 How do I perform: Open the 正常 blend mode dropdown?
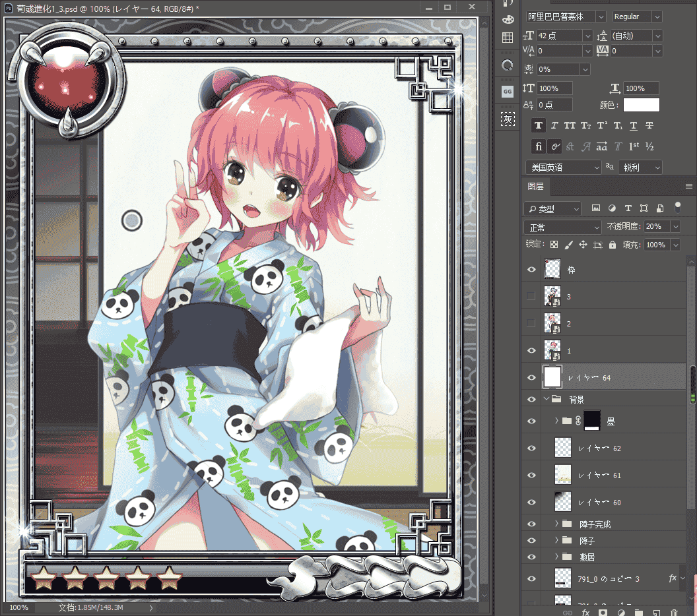point(562,228)
